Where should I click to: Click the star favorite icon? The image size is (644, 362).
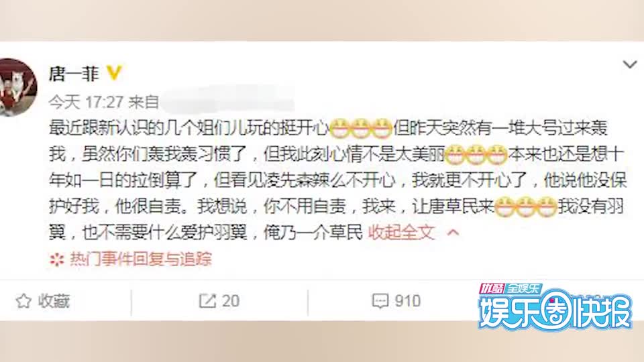pyautogui.click(x=23, y=301)
